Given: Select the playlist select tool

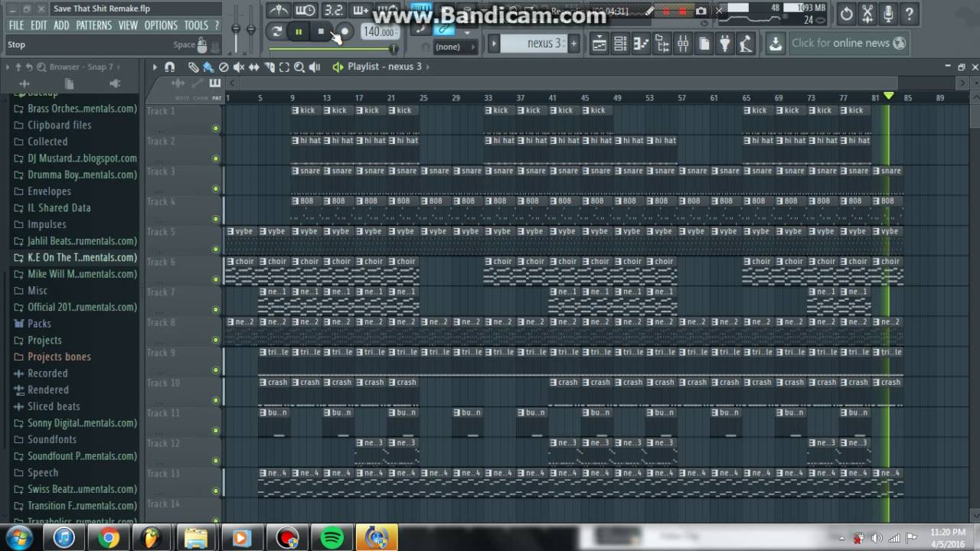Looking at the screenshot, I should 284,67.
